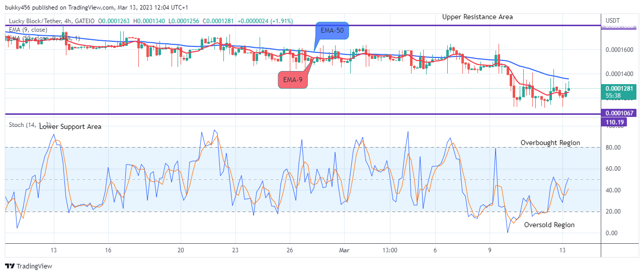Select the Stoch (14, 1, 3) indicator legend
The width and height of the screenshot is (644, 275).
30,124
